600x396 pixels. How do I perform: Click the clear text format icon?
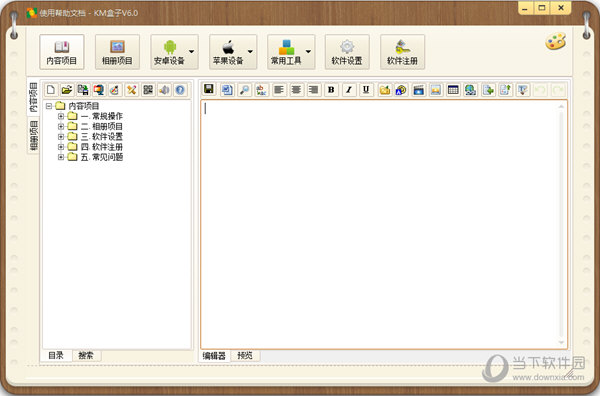pos(523,90)
